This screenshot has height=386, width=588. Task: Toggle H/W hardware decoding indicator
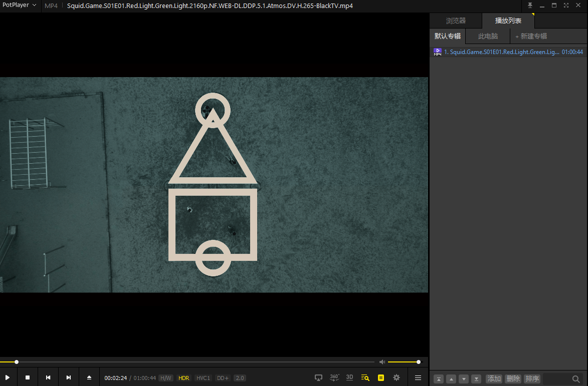[x=165, y=378]
